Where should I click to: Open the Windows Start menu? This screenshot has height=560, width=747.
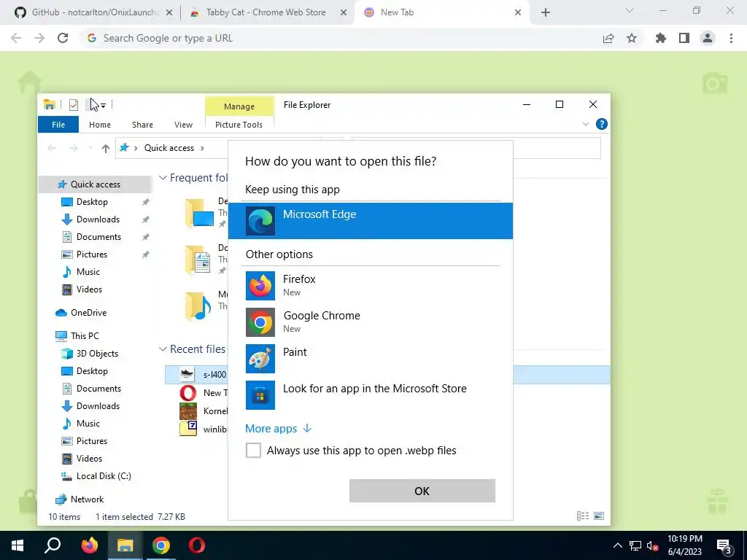tap(18, 545)
